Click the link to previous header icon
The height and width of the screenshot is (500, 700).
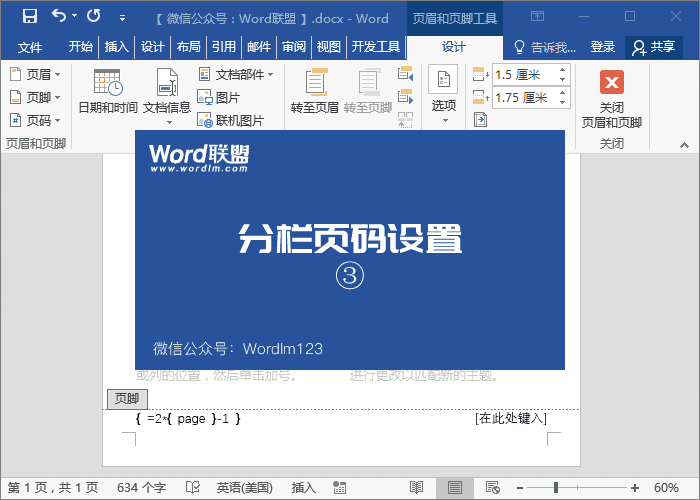(x=405, y=120)
